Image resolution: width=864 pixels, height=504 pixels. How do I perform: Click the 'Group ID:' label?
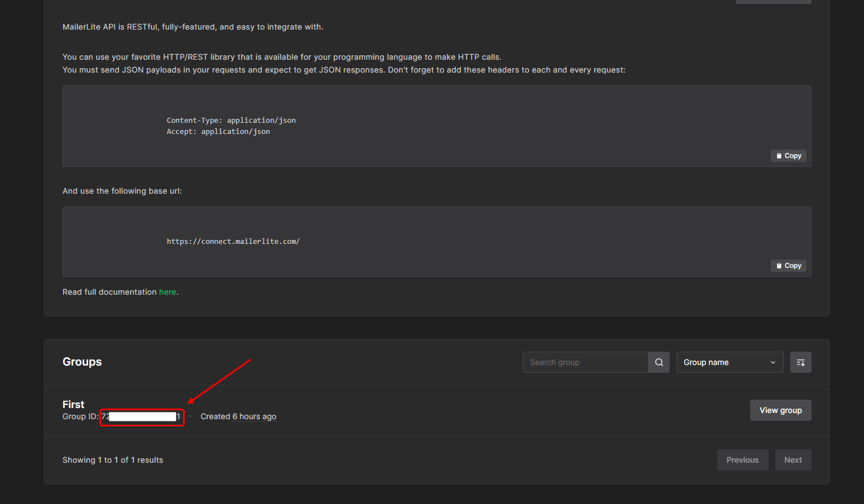click(80, 416)
